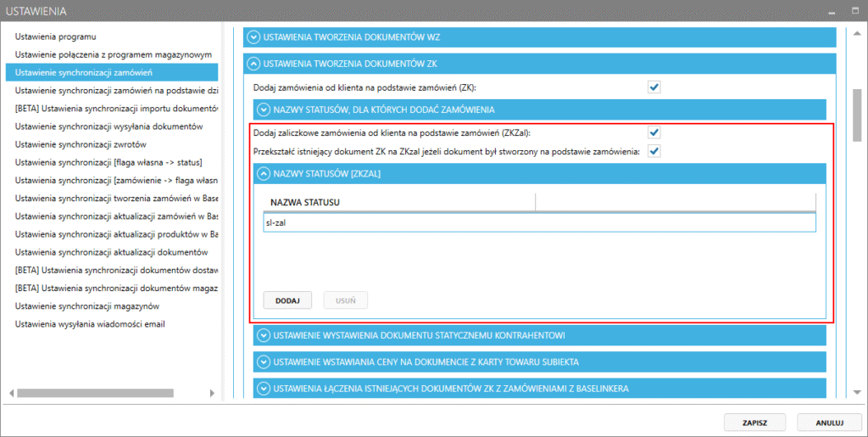Image resolution: width=868 pixels, height=437 pixels.
Task: Open Ustawienie synchronizacji magazynów settings
Action: coord(87,305)
